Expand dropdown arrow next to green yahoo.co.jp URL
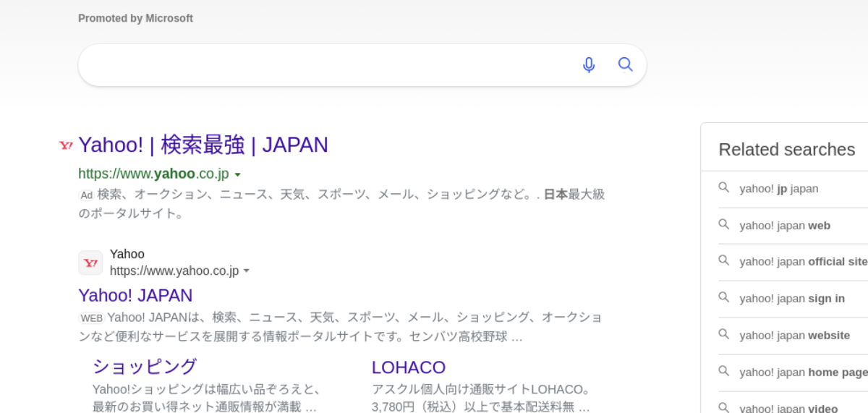The image size is (868, 413). click(238, 174)
